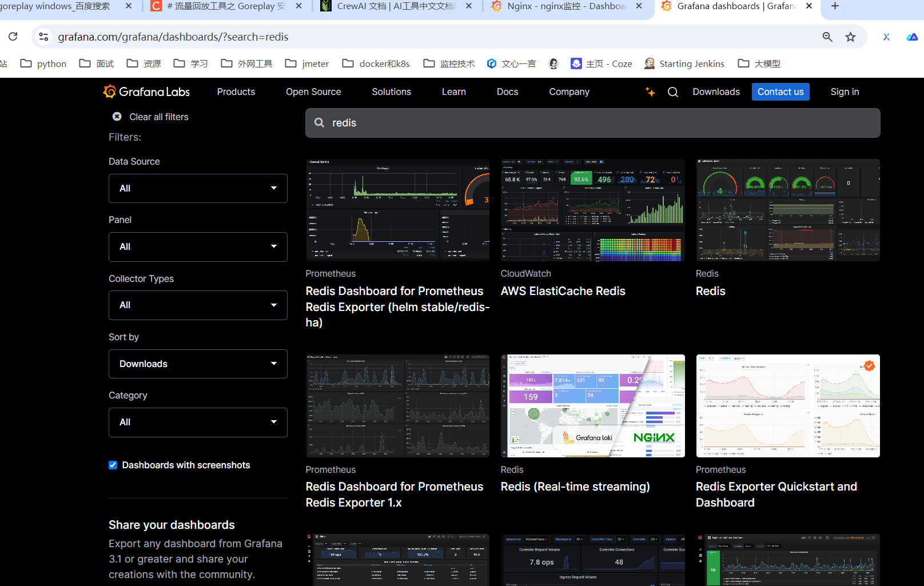
Task: Open the 主页 - Coze bookmark
Action: click(602, 63)
